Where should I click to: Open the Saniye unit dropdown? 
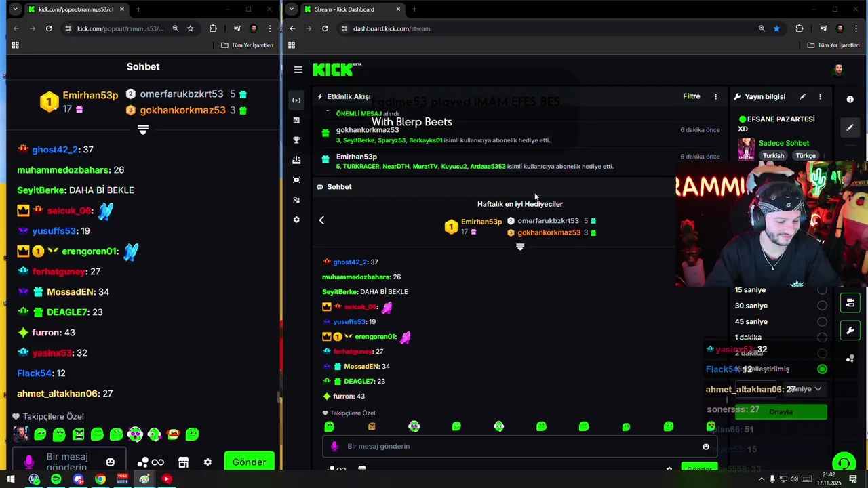pos(804,389)
